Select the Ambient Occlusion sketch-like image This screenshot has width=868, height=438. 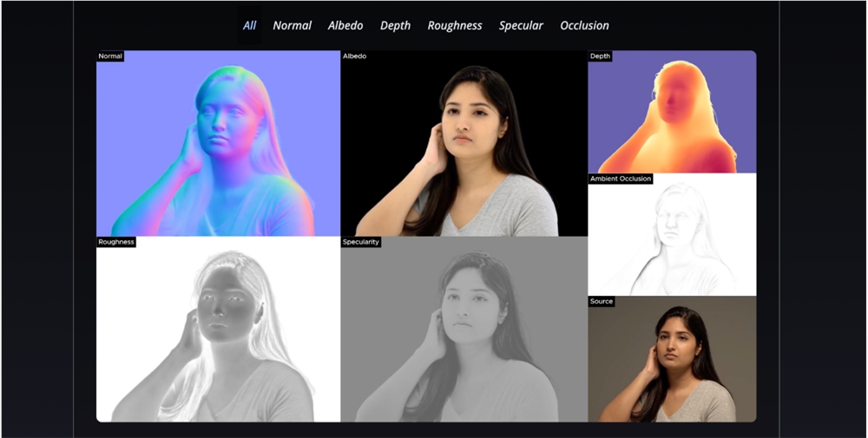(x=672, y=239)
